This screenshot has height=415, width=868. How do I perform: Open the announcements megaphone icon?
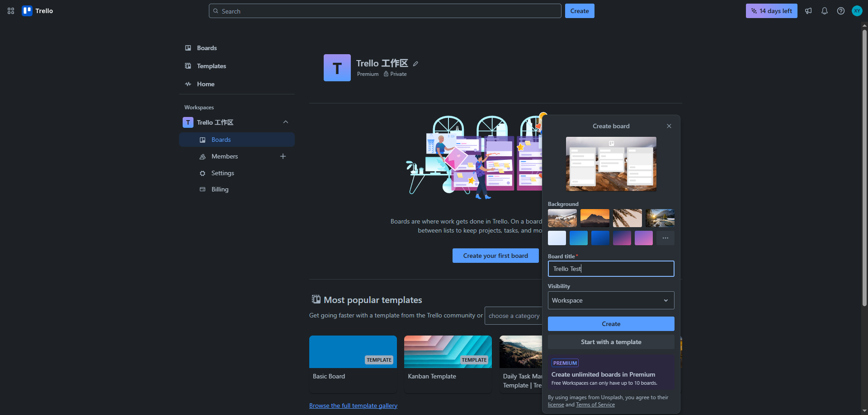pos(808,11)
